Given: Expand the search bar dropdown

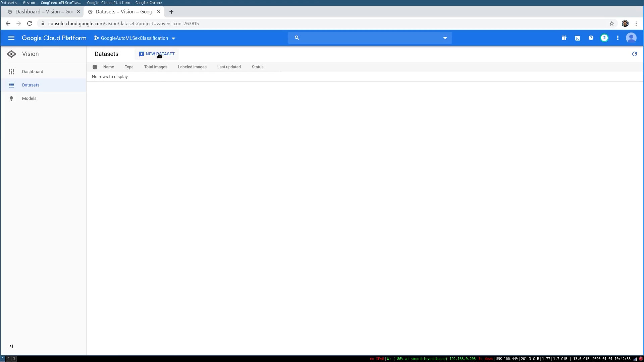Looking at the screenshot, I should click(445, 38).
